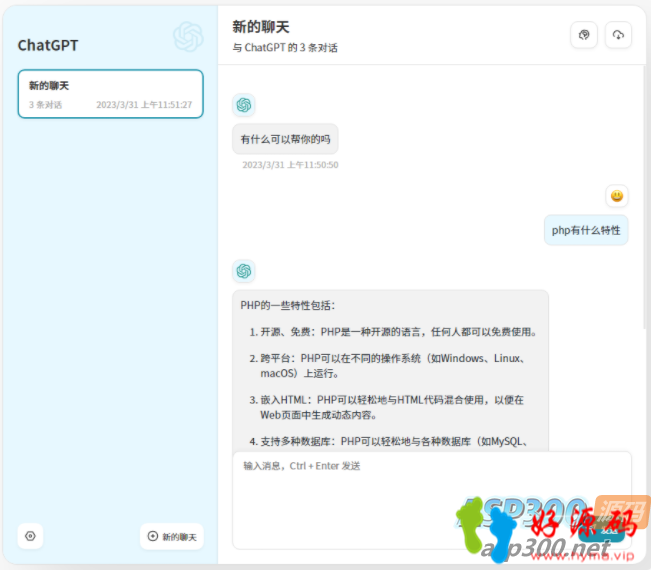This screenshot has width=651, height=570.
Task: Click the second ChatGPT bot avatar
Action: 244,271
